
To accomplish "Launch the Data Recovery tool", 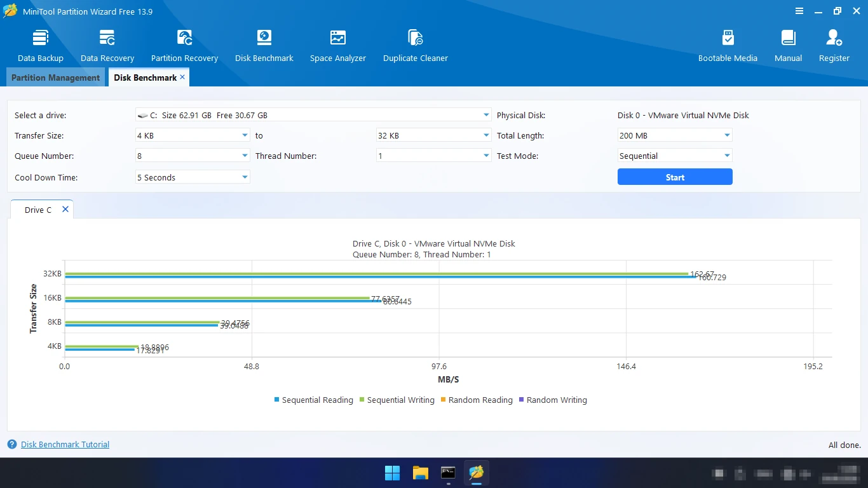I will click(x=107, y=45).
